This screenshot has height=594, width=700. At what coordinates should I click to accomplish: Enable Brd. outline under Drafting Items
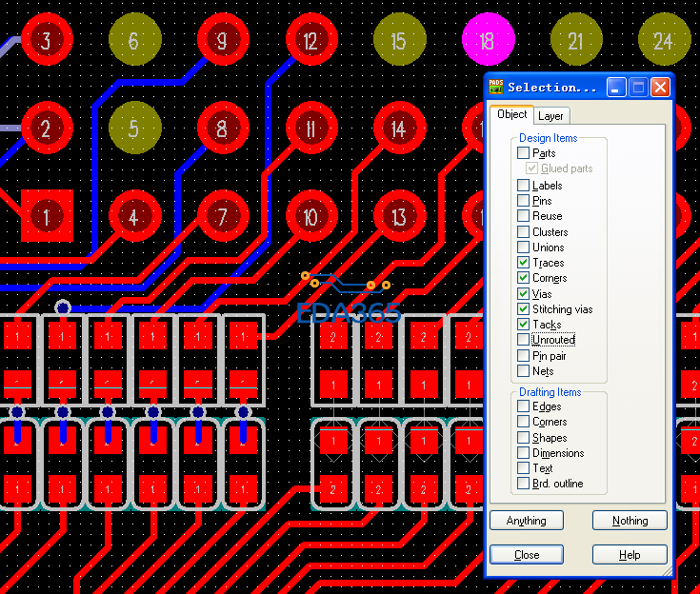click(523, 484)
